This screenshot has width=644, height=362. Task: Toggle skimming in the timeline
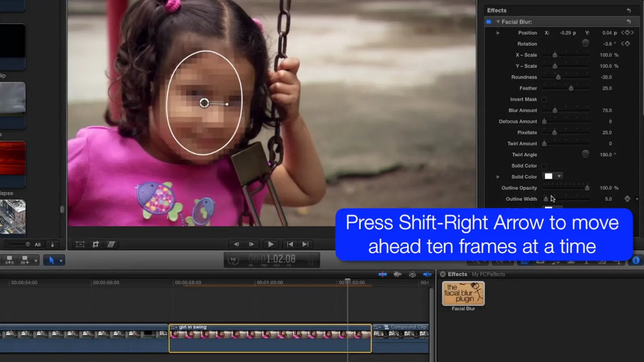click(x=383, y=274)
